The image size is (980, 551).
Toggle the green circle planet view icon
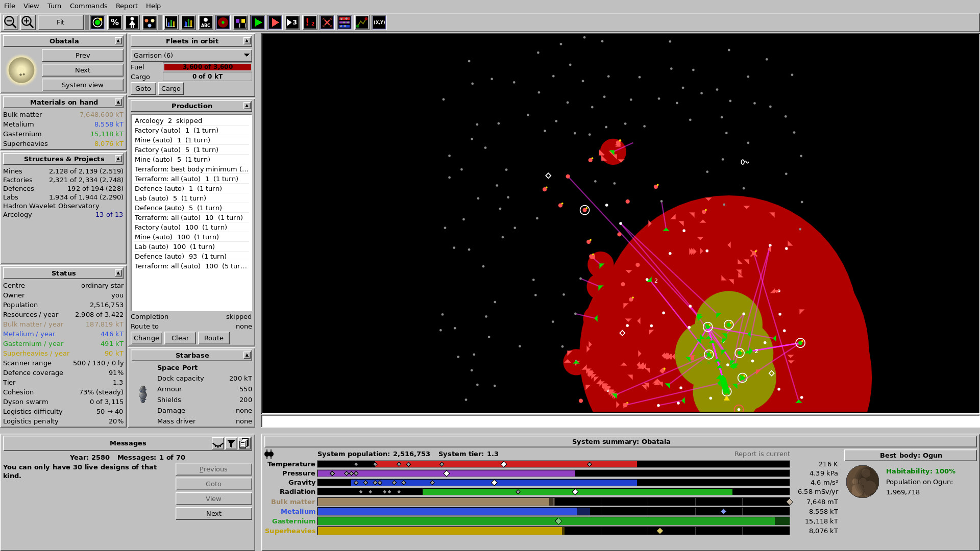[x=97, y=22]
